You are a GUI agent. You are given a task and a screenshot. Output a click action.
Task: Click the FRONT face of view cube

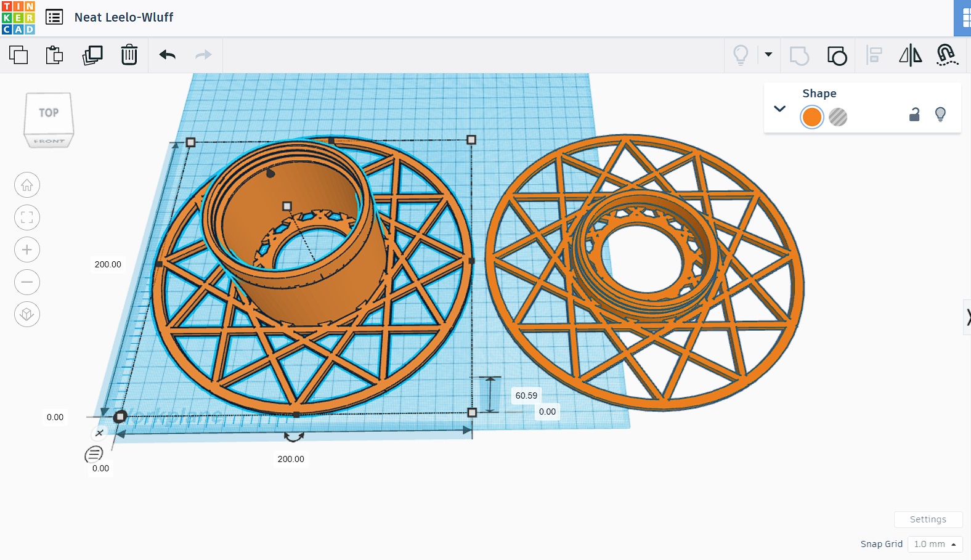[49, 141]
